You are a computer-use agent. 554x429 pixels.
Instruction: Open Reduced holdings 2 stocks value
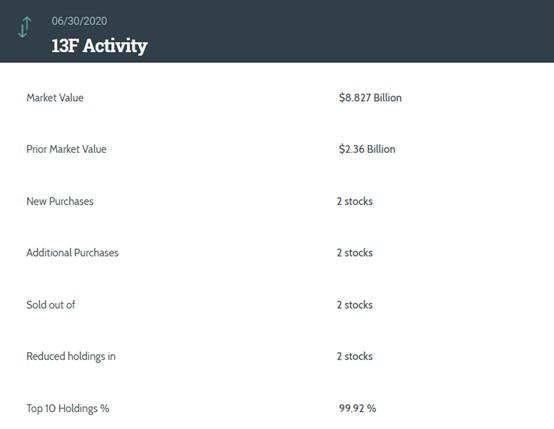coord(355,356)
